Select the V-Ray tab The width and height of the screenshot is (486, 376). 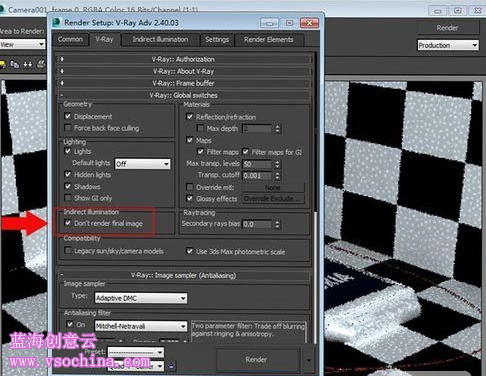pyautogui.click(x=104, y=39)
